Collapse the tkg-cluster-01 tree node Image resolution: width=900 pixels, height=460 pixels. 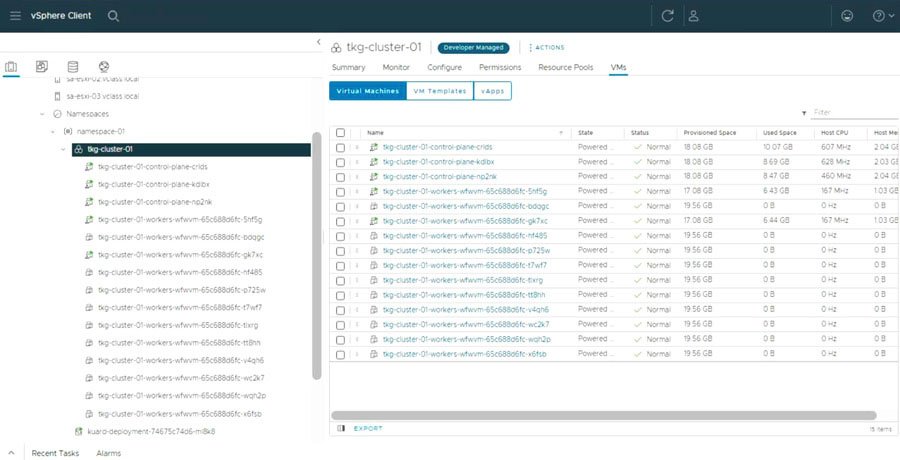coord(63,149)
